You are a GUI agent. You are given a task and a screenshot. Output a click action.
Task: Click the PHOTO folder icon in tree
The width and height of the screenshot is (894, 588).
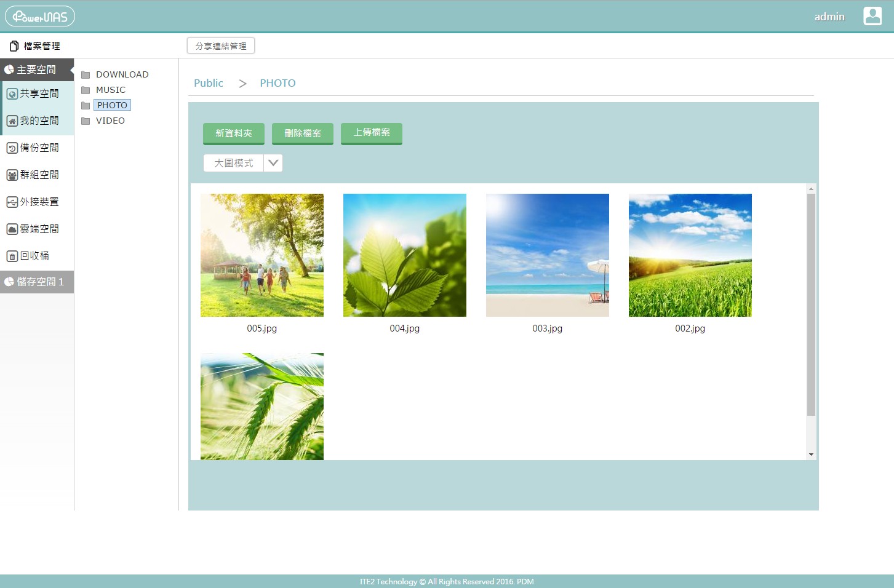point(86,106)
